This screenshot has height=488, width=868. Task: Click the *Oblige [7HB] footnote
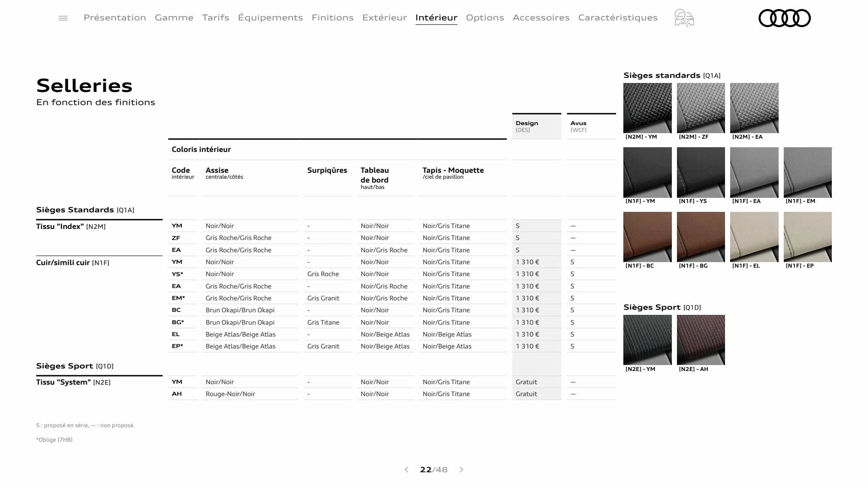[x=54, y=439]
